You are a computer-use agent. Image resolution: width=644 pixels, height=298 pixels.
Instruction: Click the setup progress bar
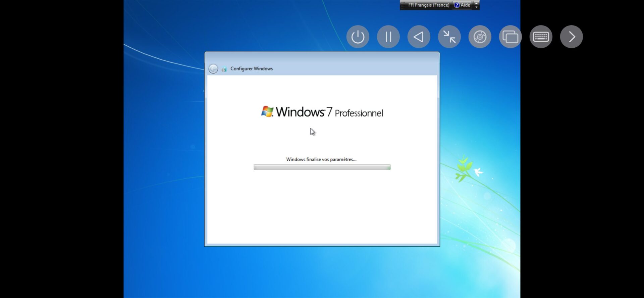pos(322,167)
